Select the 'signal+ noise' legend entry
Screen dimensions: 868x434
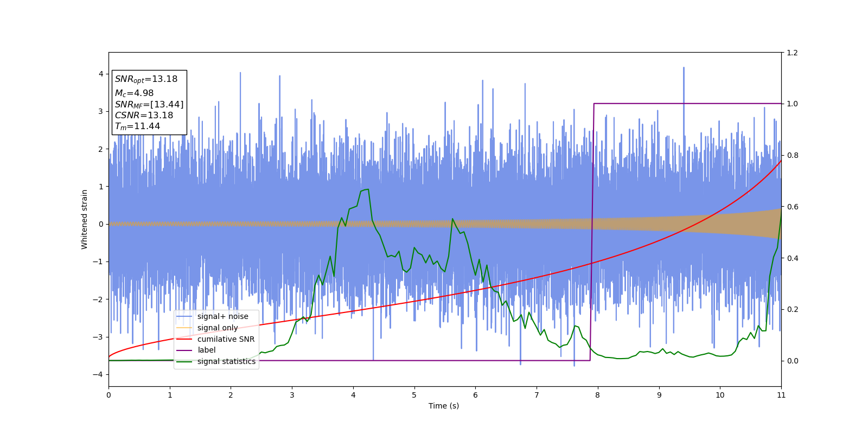tap(216, 316)
